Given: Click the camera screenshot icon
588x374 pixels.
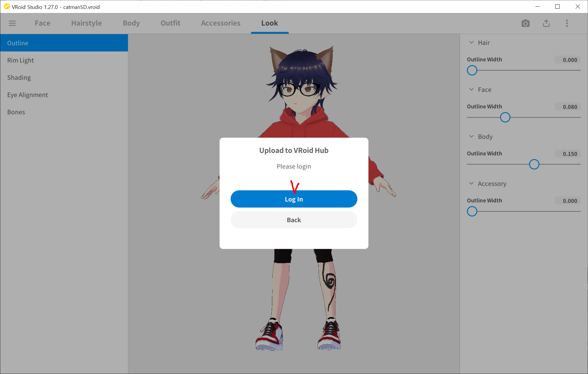Looking at the screenshot, I should (x=525, y=23).
